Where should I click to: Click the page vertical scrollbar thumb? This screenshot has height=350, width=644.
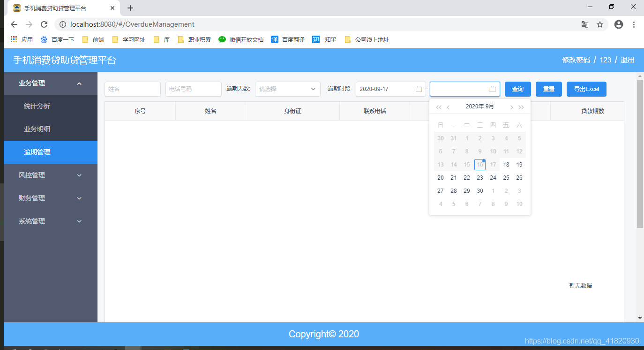[640, 154]
